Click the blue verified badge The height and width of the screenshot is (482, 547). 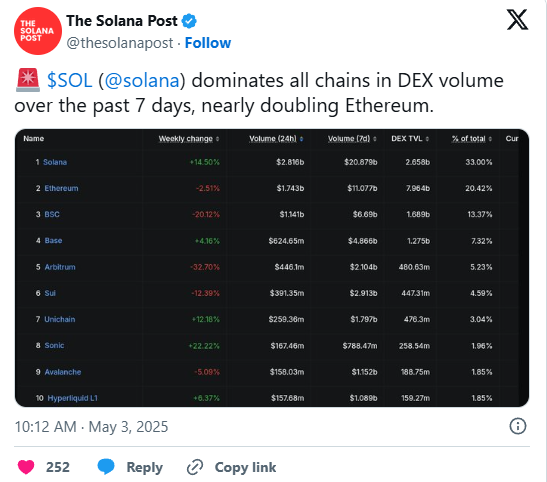(x=189, y=21)
